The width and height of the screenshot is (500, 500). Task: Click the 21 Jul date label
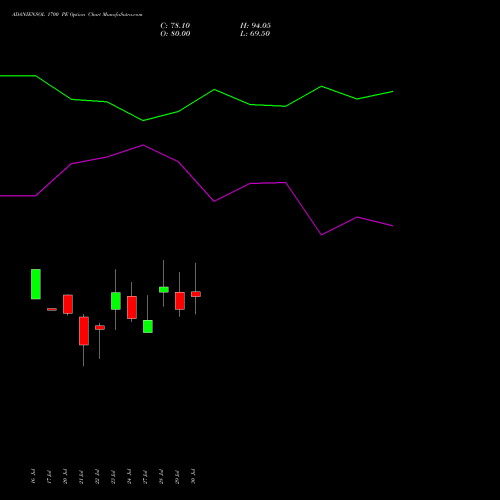(x=81, y=476)
